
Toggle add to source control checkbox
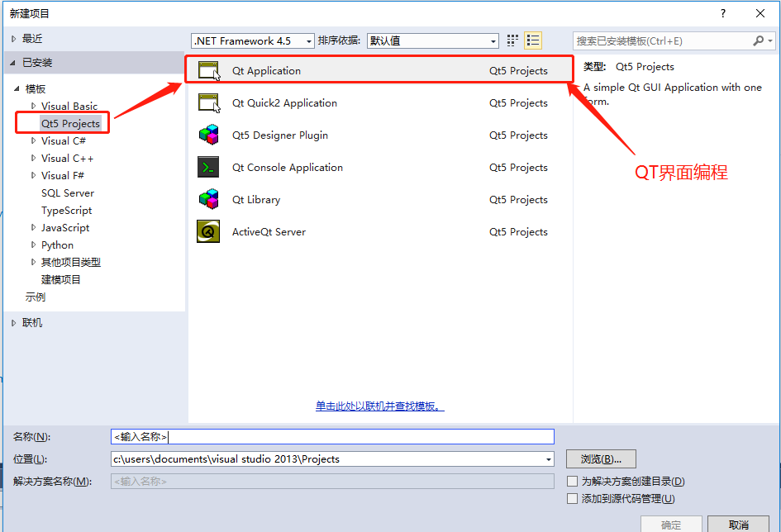point(572,499)
